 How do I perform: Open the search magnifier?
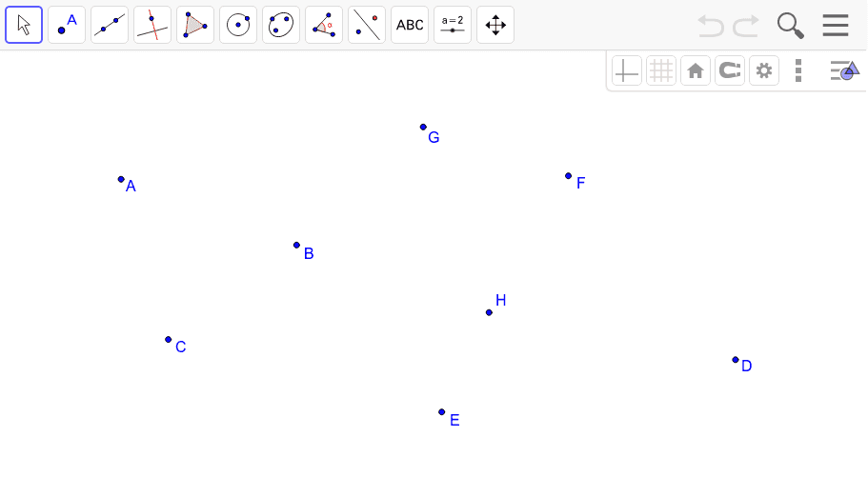tap(791, 26)
